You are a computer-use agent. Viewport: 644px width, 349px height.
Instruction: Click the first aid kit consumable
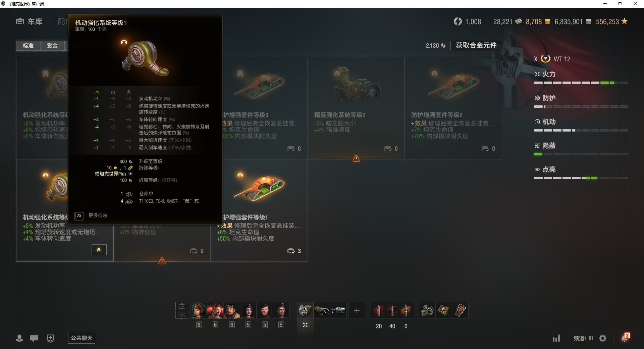pyautogui.click(x=443, y=310)
